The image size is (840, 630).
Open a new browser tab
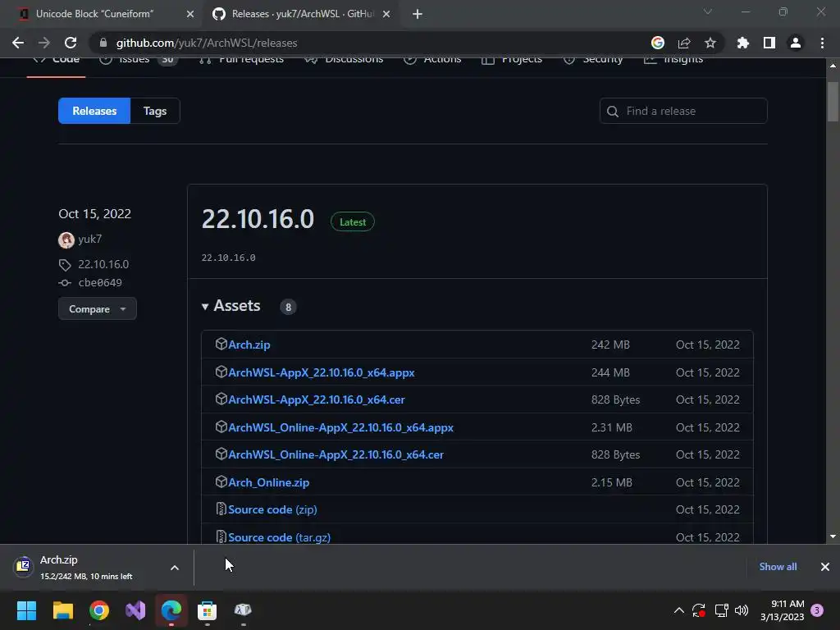click(418, 14)
